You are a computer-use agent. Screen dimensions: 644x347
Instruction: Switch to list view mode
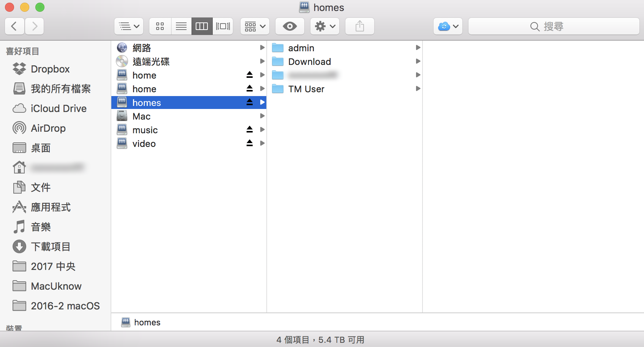pyautogui.click(x=181, y=26)
